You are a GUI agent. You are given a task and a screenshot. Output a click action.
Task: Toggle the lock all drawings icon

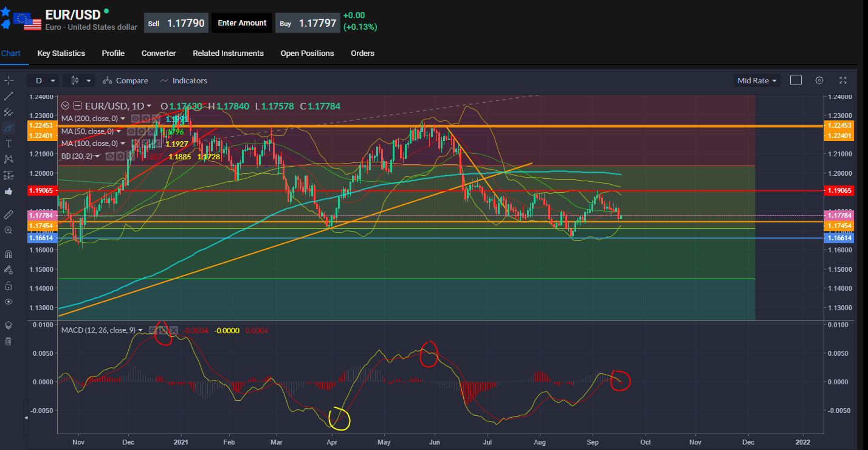[9, 285]
